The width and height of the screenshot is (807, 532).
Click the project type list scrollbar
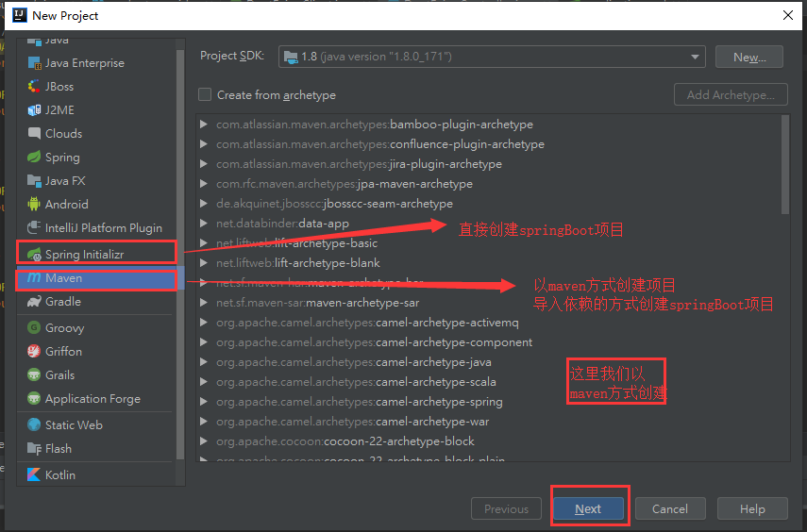[x=180, y=255]
